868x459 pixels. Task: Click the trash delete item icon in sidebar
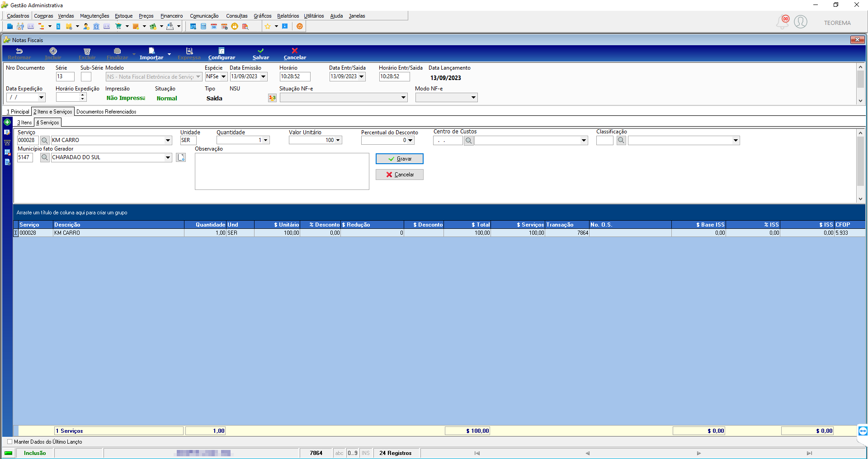click(7, 142)
